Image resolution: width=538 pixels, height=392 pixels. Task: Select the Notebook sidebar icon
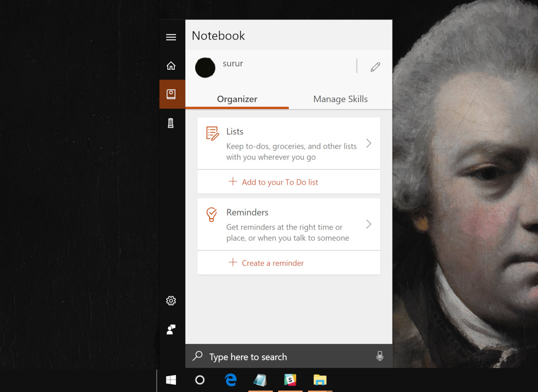coord(172,94)
